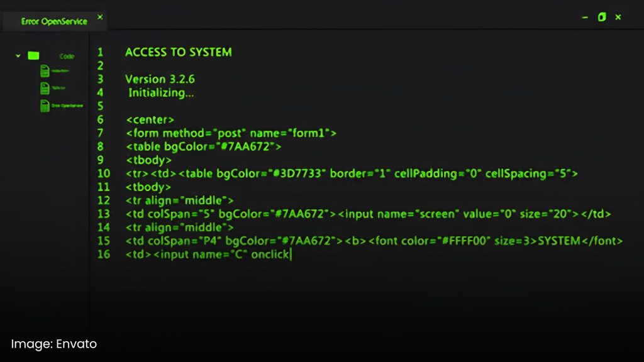The height and width of the screenshot is (362, 644).
Task: Place cursor on ACCESS TO SYSTEM line
Action: (178, 52)
